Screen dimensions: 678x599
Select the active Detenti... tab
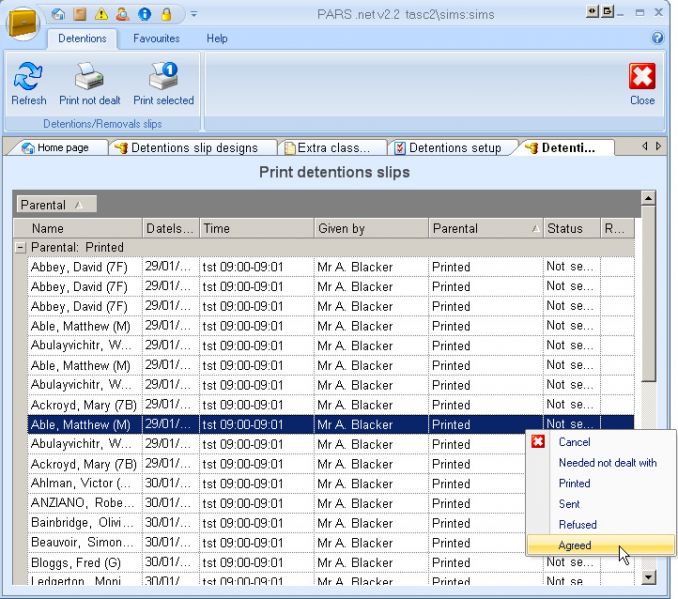coord(566,148)
